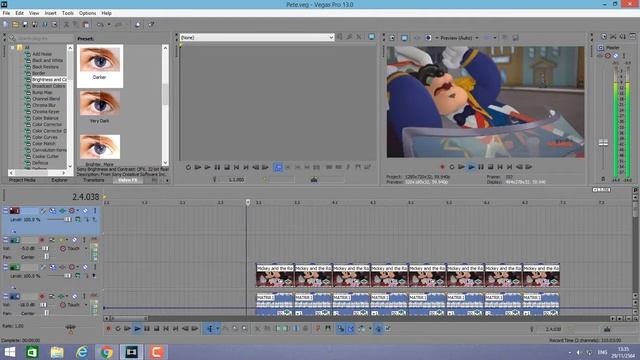Image resolution: width=640 pixels, height=360 pixels.
Task: Open the Tools menu
Action: [68, 13]
